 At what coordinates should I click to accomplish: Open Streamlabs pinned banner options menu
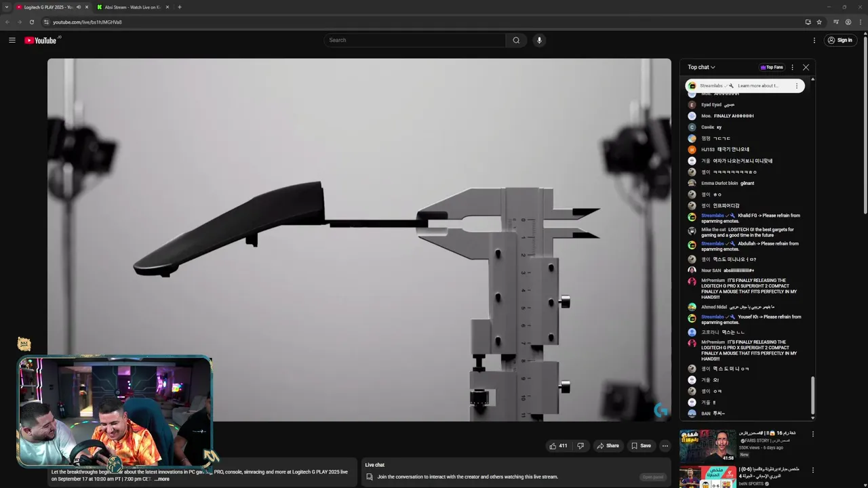[x=797, y=86]
